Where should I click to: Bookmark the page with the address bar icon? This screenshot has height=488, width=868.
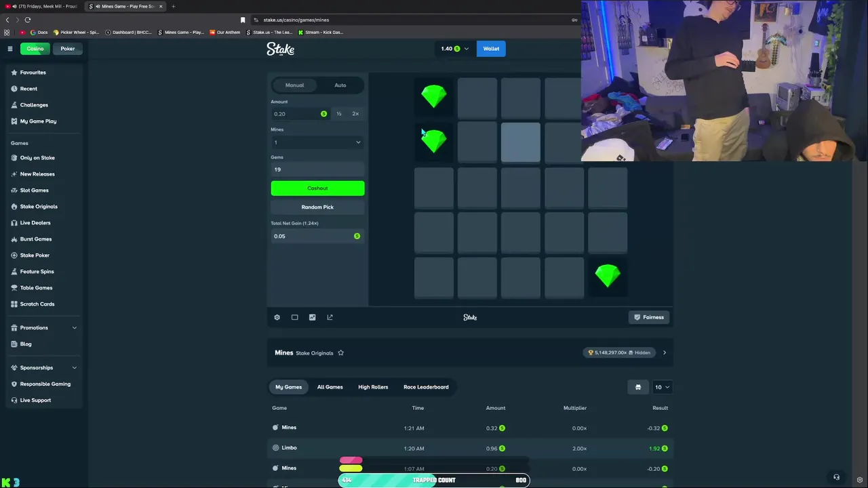243,20
